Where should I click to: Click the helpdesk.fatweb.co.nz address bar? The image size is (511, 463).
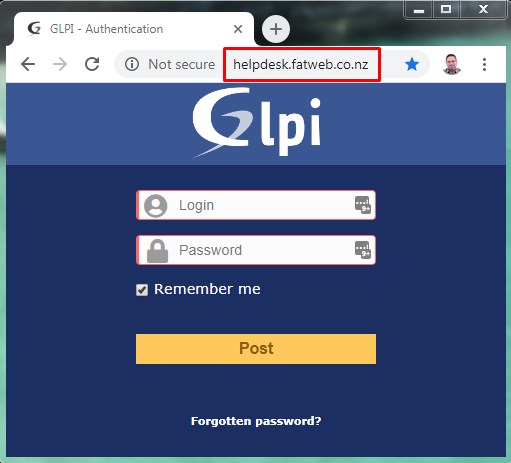[301, 64]
